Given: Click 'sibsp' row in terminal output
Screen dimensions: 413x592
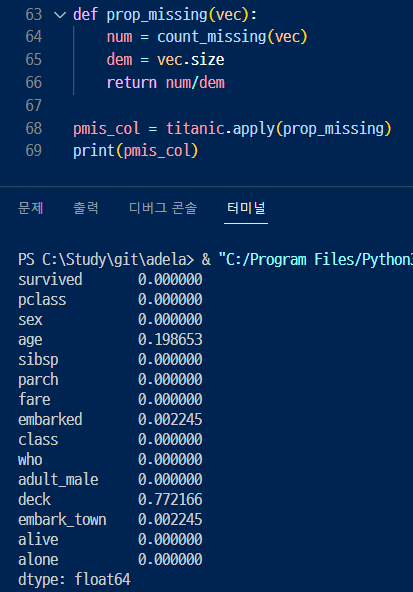Looking at the screenshot, I should pos(110,359).
